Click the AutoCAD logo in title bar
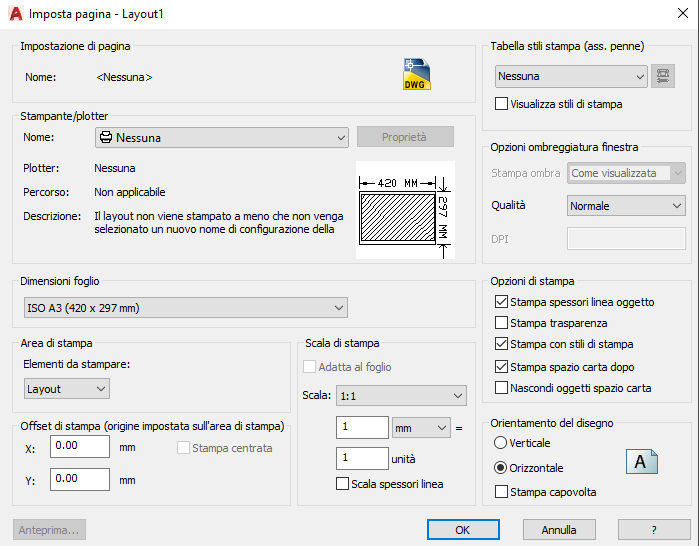 (x=16, y=14)
